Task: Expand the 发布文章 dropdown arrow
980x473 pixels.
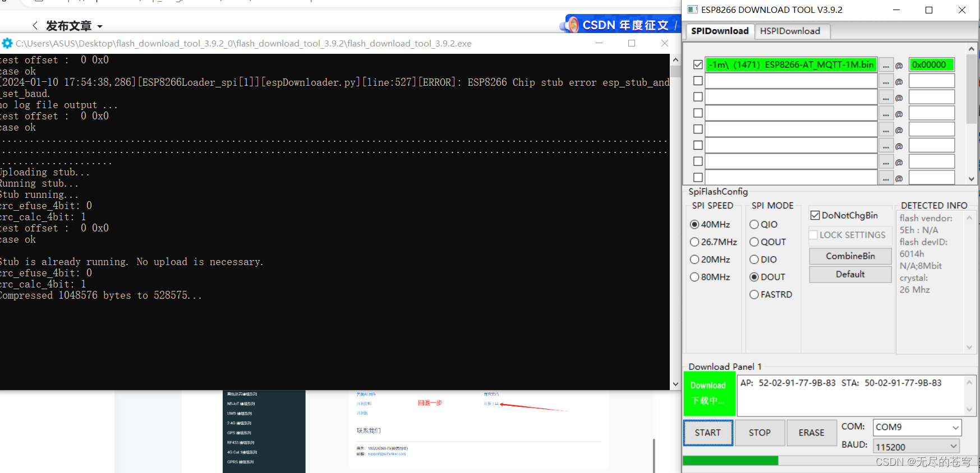Action: 100,26
